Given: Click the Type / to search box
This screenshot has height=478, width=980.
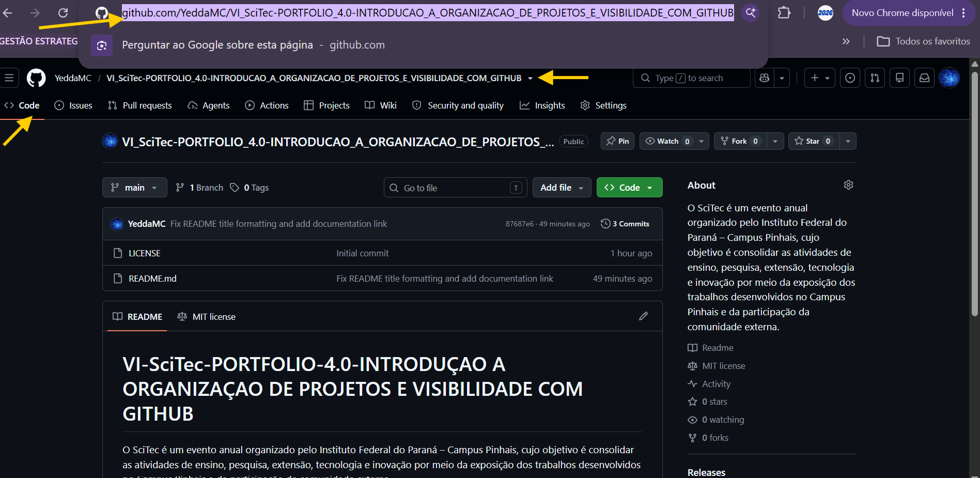Looking at the screenshot, I should tap(691, 78).
